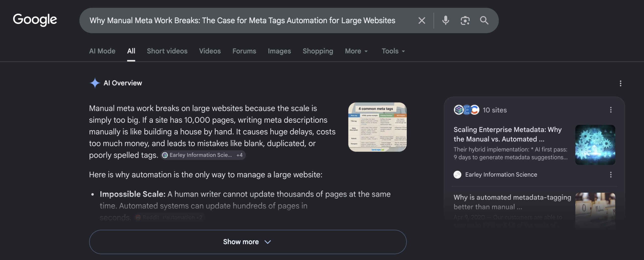The height and width of the screenshot is (260, 644).
Task: Clear the search query with the X icon
Action: pos(422,20)
